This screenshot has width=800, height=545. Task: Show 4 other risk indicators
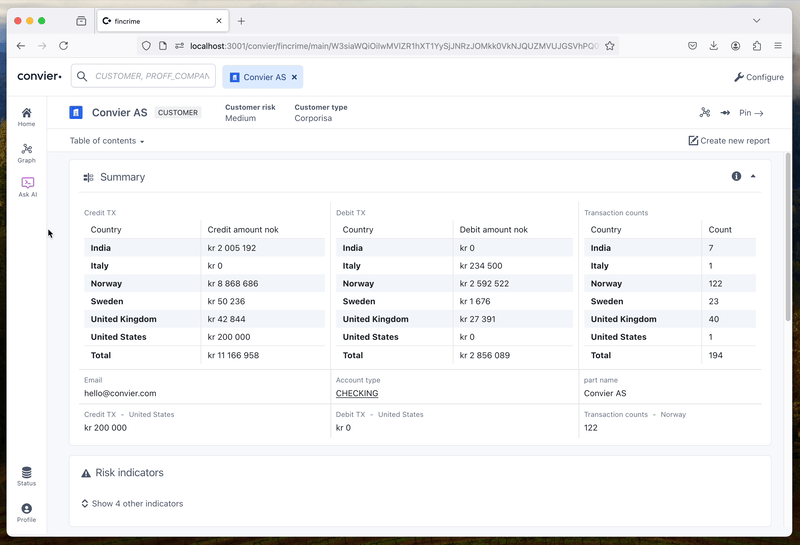pyautogui.click(x=132, y=504)
